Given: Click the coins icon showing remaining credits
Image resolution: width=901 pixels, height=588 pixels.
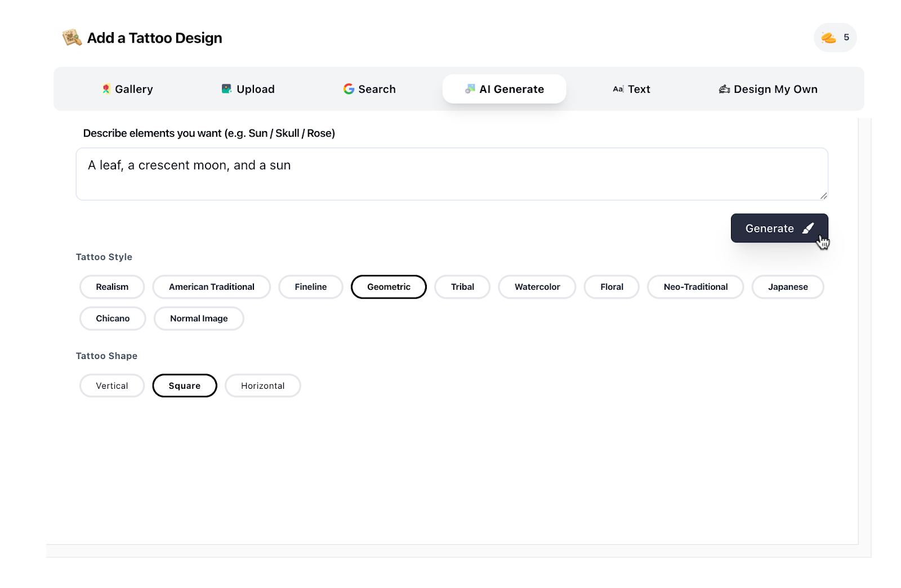Looking at the screenshot, I should (x=829, y=37).
